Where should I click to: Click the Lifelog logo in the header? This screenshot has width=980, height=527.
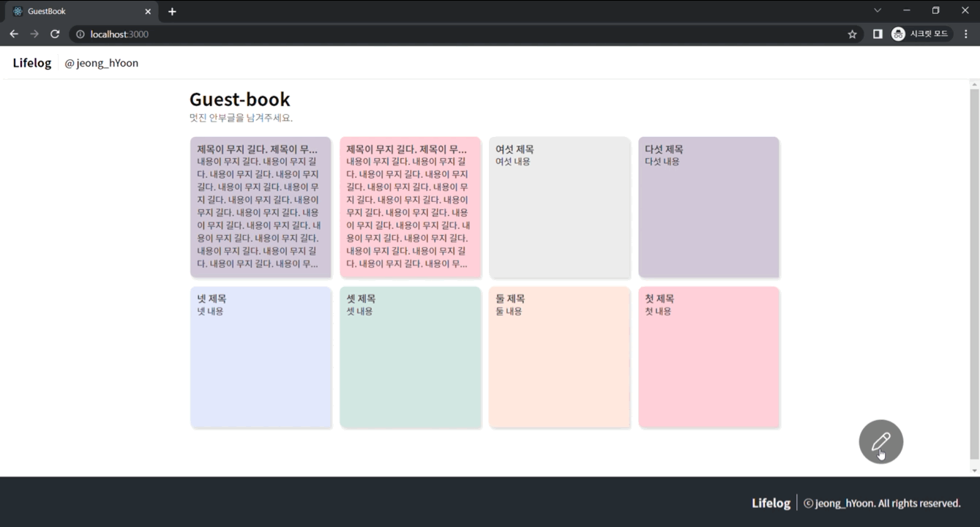click(x=32, y=63)
